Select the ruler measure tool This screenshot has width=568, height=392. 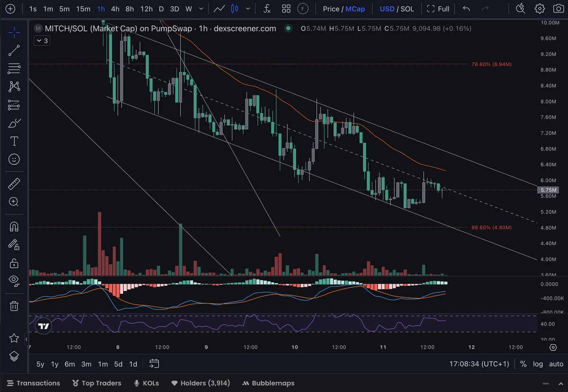click(x=14, y=184)
